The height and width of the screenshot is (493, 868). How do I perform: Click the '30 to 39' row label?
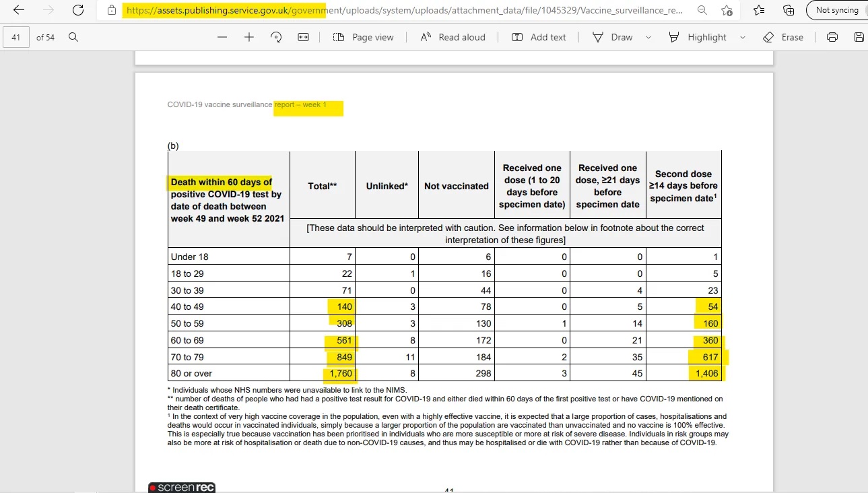(x=187, y=290)
